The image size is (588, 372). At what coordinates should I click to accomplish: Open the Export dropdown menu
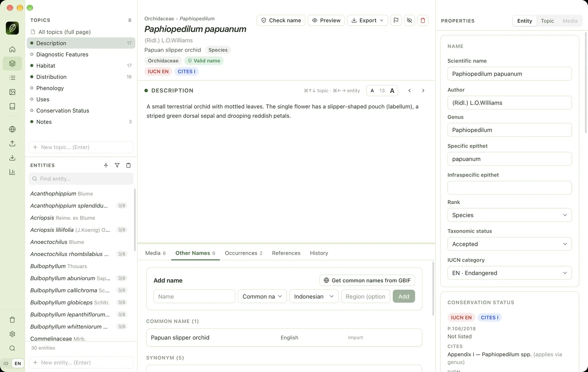pos(367,20)
